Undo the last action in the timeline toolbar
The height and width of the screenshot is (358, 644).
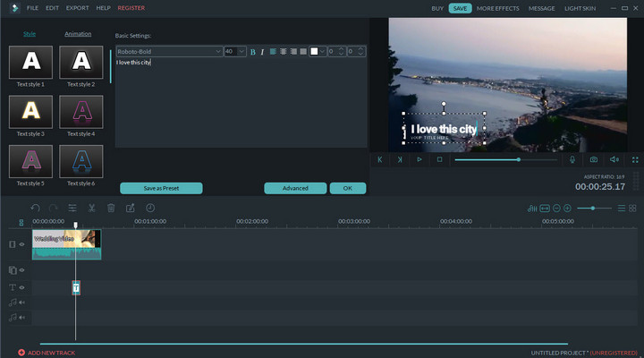pos(35,208)
